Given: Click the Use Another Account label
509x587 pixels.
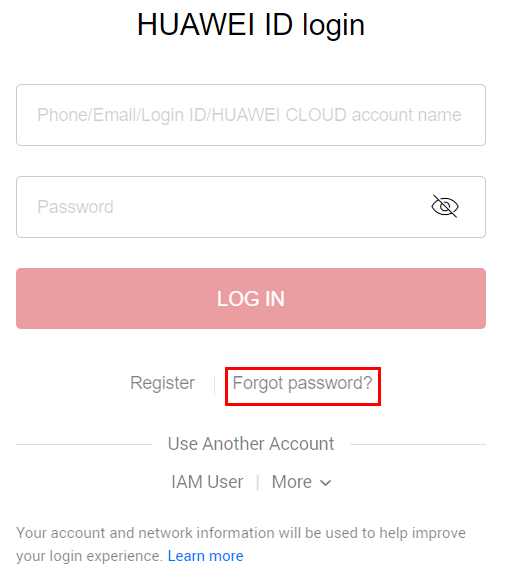Looking at the screenshot, I should (251, 444).
